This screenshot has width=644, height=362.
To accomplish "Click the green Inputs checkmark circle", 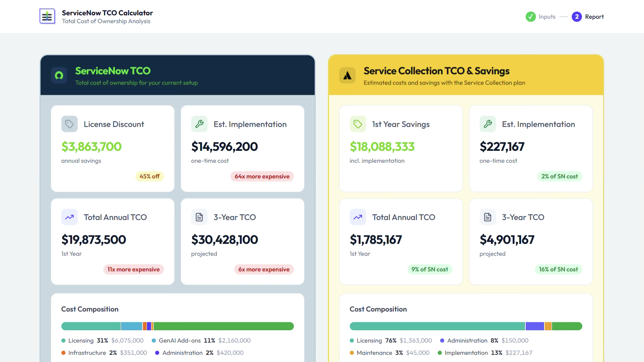I will coord(530,17).
